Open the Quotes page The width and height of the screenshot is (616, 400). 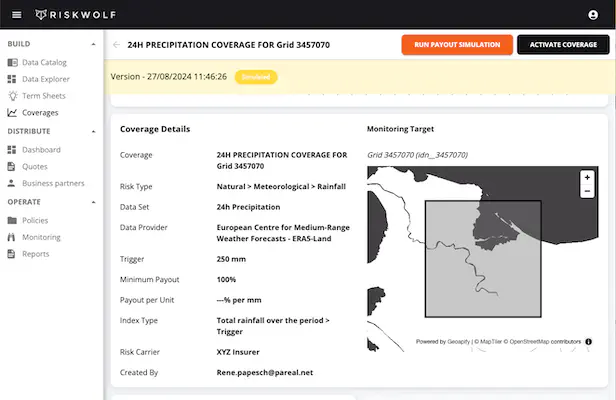click(35, 167)
